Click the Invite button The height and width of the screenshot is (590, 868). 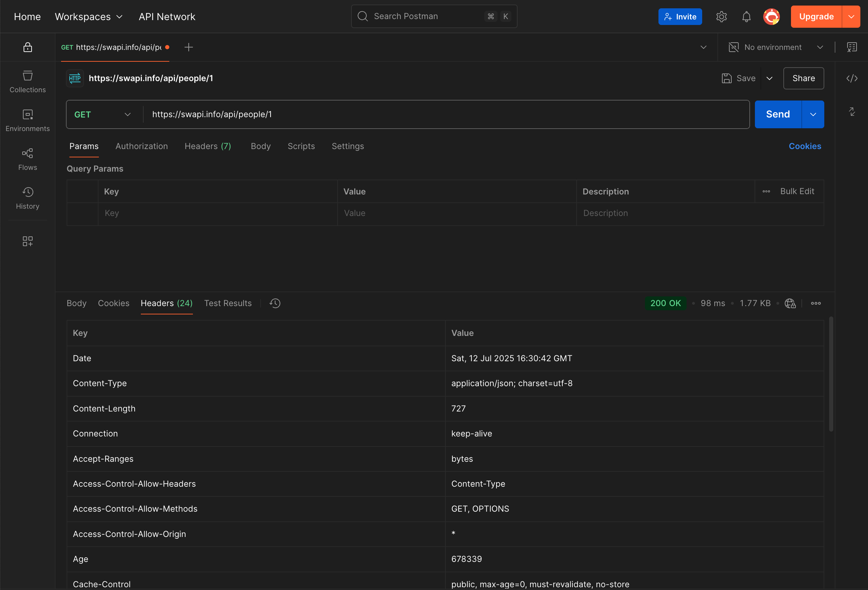(680, 16)
